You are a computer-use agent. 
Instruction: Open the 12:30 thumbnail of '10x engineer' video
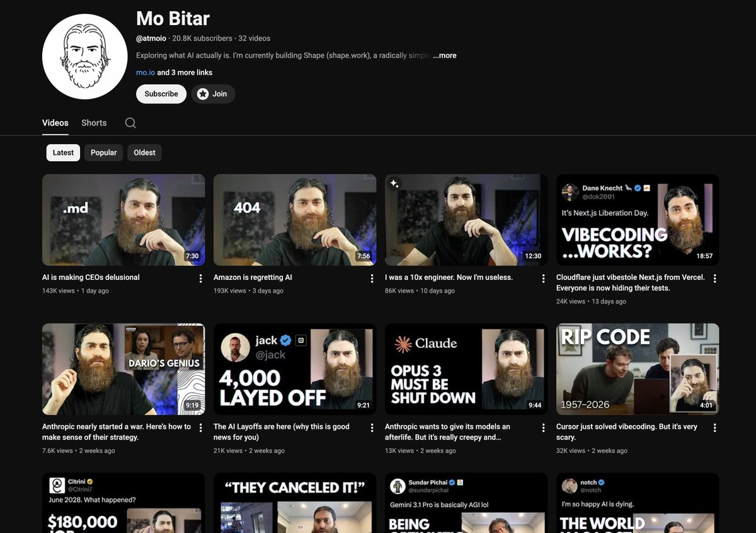coord(466,220)
